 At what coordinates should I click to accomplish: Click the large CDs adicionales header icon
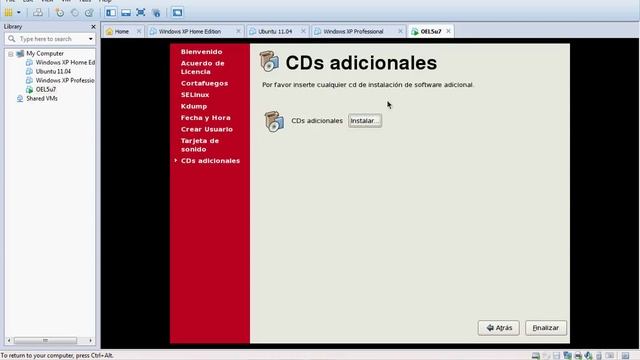point(269,62)
